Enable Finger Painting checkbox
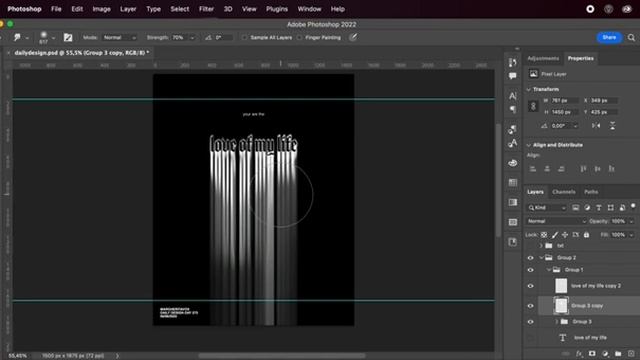Screen dimensions: 640x360 pos(300,38)
